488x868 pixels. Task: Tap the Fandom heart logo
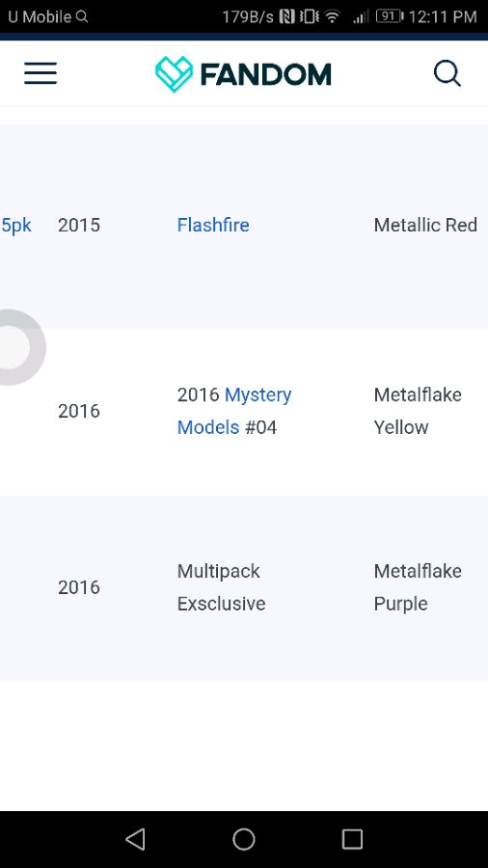click(x=174, y=73)
